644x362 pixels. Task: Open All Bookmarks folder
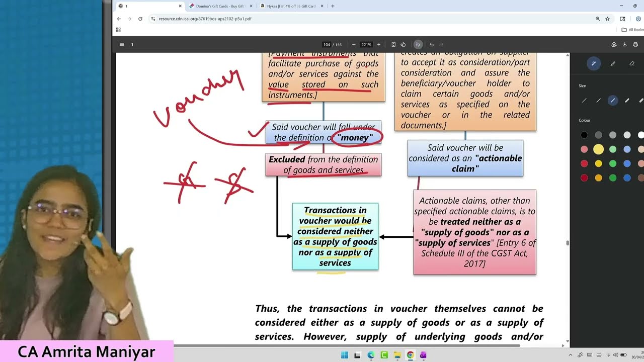point(633,30)
